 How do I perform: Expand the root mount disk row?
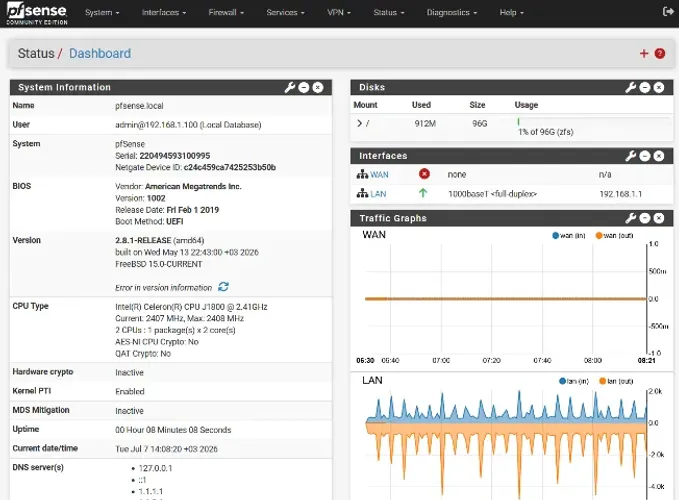(359, 123)
